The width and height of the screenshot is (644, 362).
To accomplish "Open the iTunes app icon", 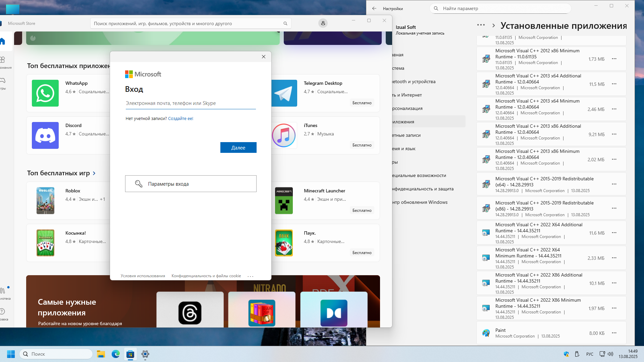I will coord(284,135).
